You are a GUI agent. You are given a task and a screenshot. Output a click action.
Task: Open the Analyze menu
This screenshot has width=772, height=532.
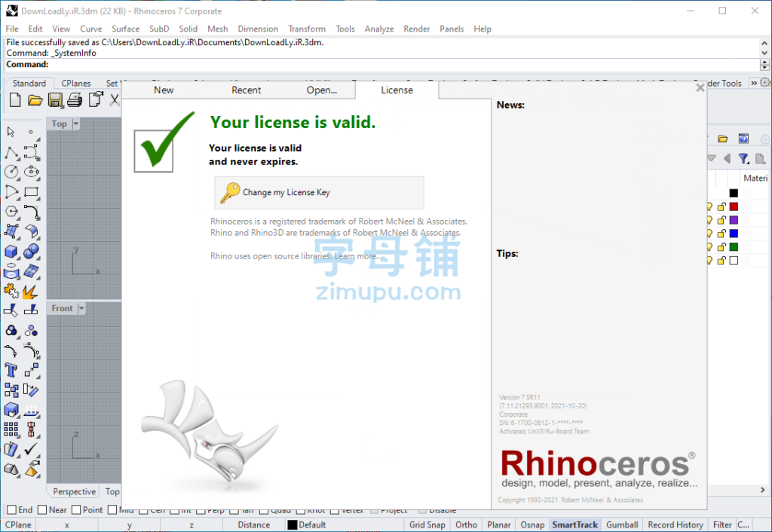[379, 29]
